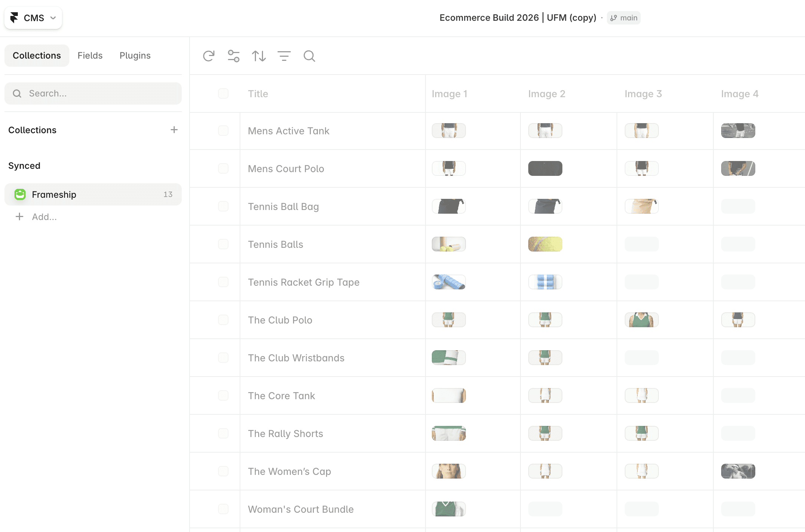The width and height of the screenshot is (805, 532).
Task: Select the Frameship synced collection
Action: [x=93, y=194]
